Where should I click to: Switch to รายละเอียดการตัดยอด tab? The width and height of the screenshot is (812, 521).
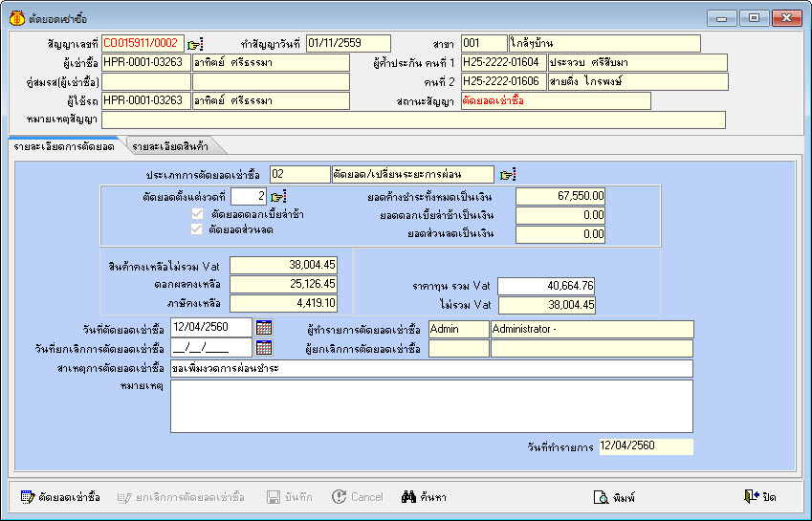pos(64,146)
